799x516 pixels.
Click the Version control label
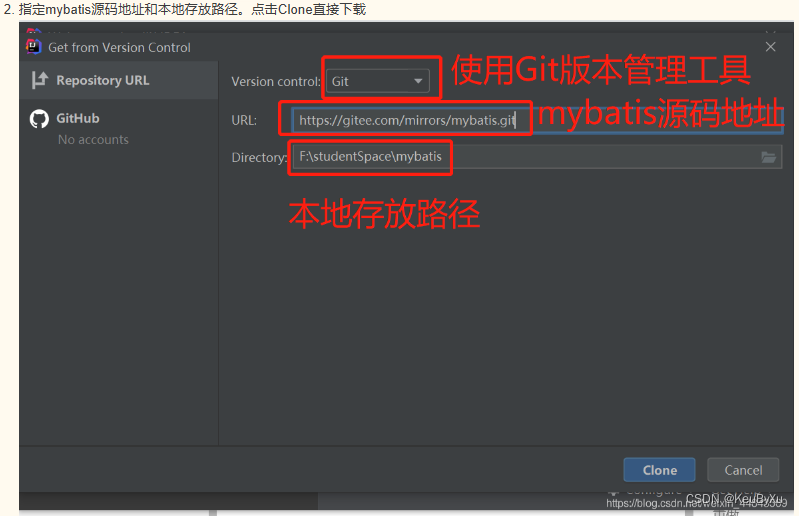[x=276, y=82]
